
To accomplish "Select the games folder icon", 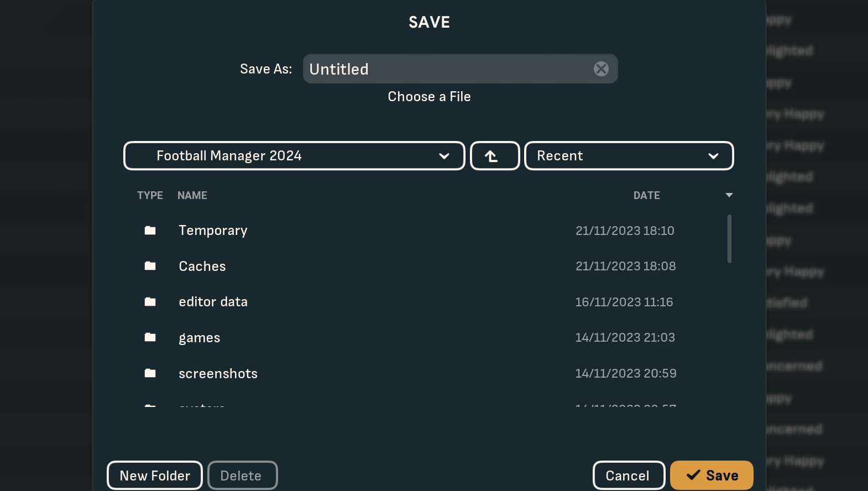I will tap(150, 337).
